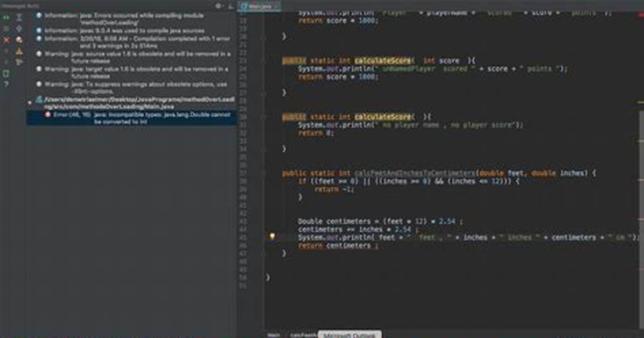
Task: Select the Main.java editor tab
Action: tap(259, 6)
